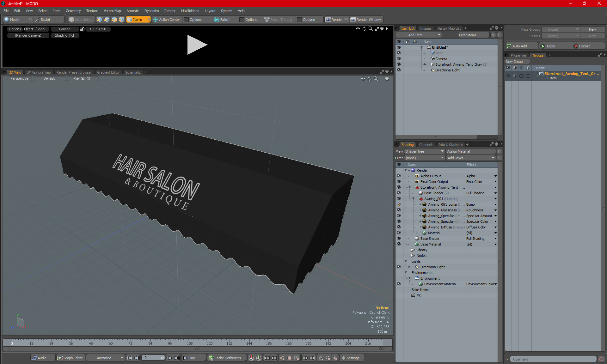607x364 pixels.
Task: Activate Items selection mode
Action: (x=138, y=20)
